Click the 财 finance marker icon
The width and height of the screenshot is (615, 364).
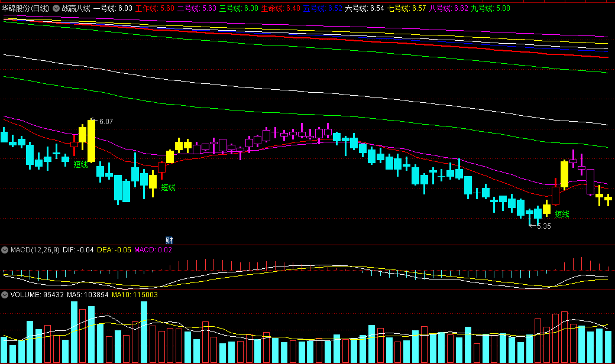point(169,240)
